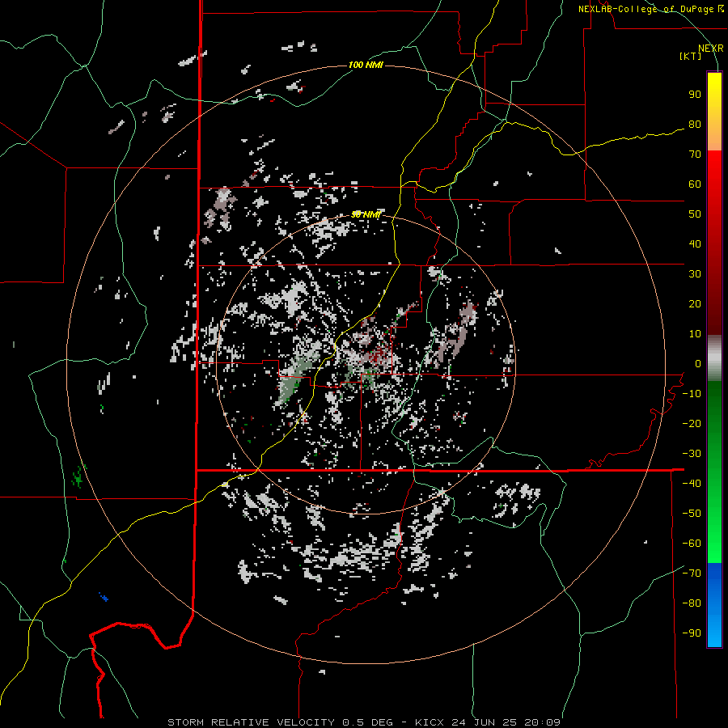Click the 70 value on the velocity scale
The width and height of the screenshot is (728, 728).
[x=695, y=154]
